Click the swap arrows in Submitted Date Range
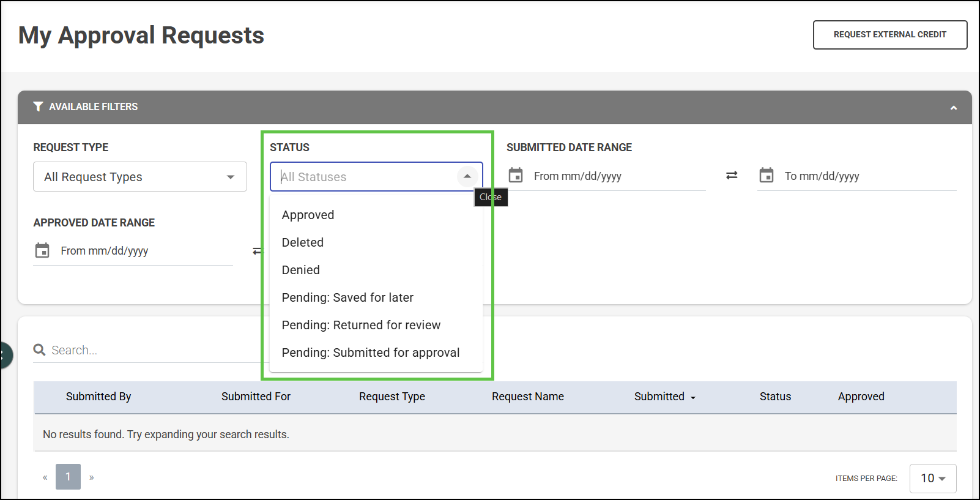Image resolution: width=980 pixels, height=500 pixels. pyautogui.click(x=732, y=176)
